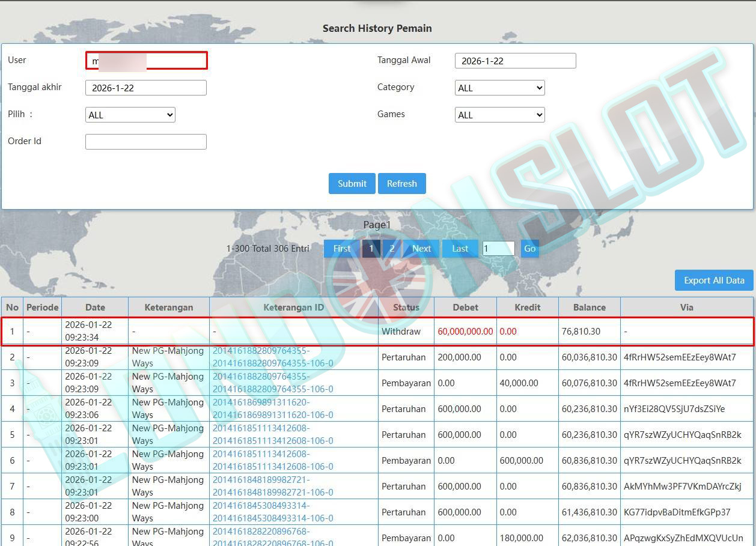
Task: Click the Submit button
Action: click(x=352, y=184)
